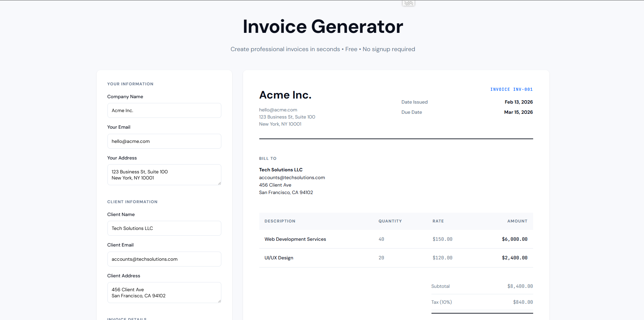Screen dimensions: 644x320
Task: Click the Your Email input field
Action: click(x=164, y=141)
